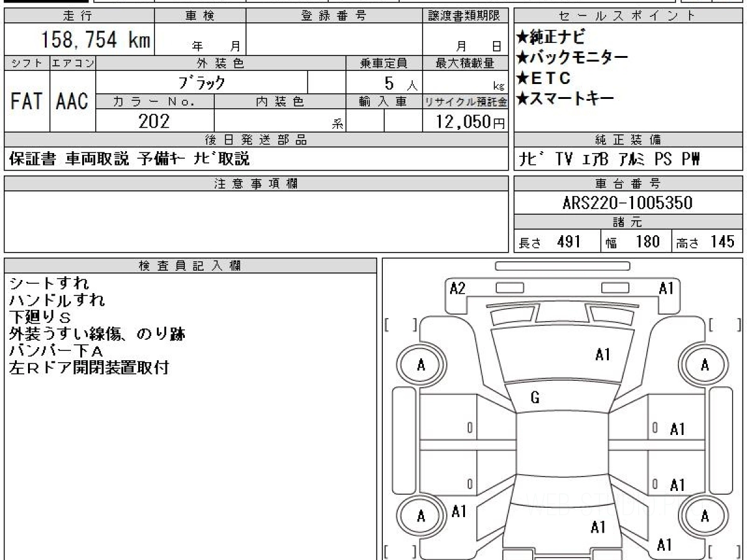Click the recycle deposit 12,050円

(470, 121)
